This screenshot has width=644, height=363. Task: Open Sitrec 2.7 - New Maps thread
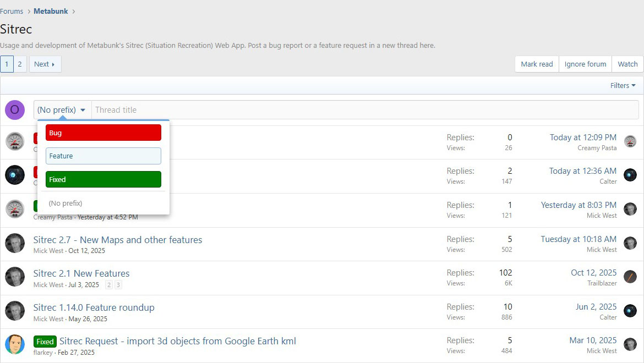(118, 240)
